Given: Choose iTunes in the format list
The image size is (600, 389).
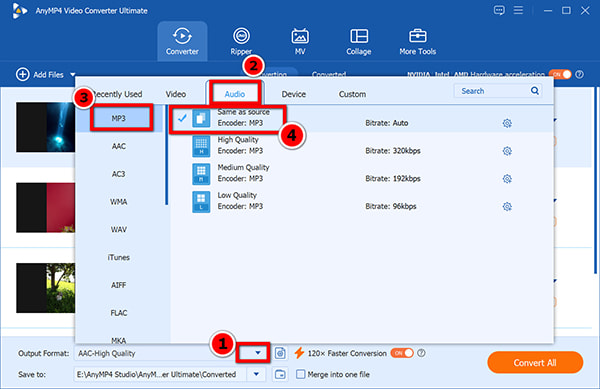Looking at the screenshot, I should coord(119,257).
